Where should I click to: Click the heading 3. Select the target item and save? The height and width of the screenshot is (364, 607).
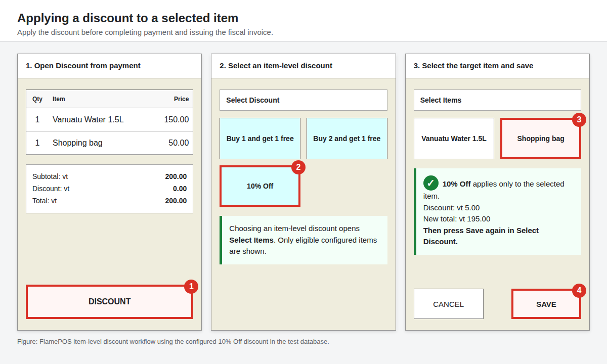(473, 66)
